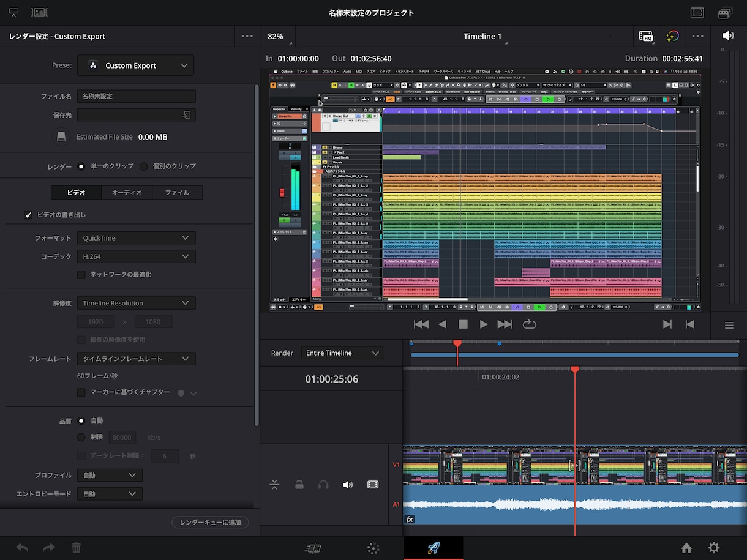
Task: Select the individual clips radio button
Action: point(144,166)
